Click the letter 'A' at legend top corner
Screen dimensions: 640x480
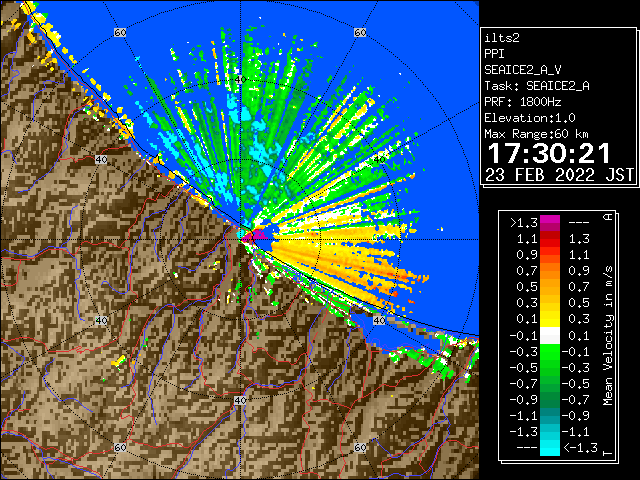pos(608,217)
